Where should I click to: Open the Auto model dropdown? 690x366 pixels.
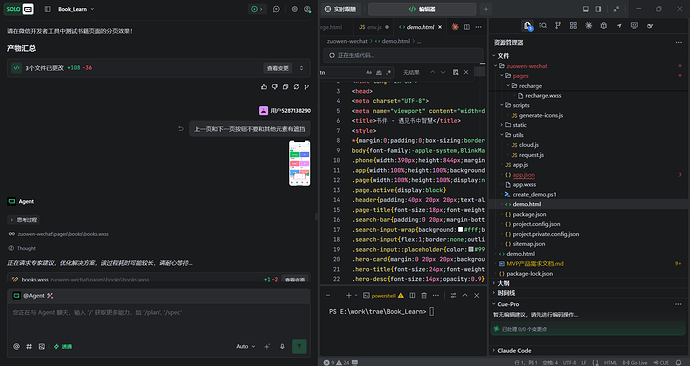pos(246,347)
